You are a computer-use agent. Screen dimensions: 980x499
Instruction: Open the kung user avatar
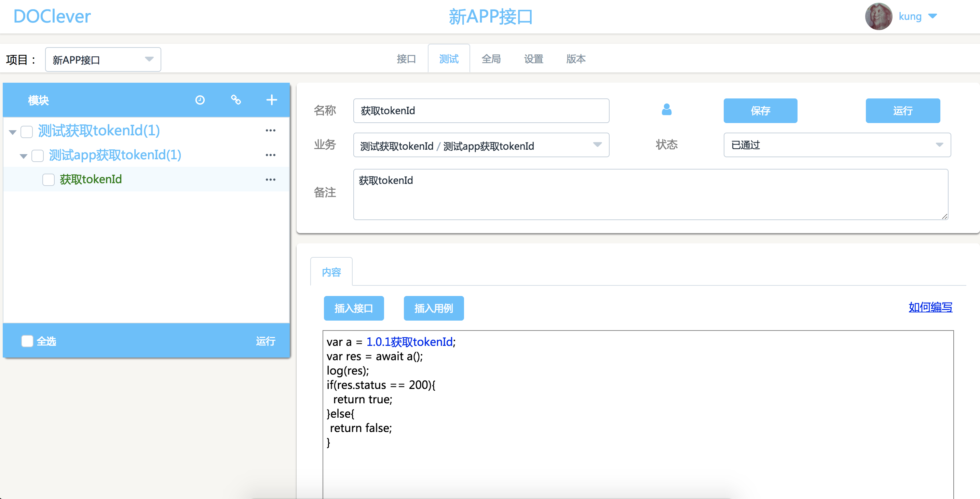[x=878, y=16]
